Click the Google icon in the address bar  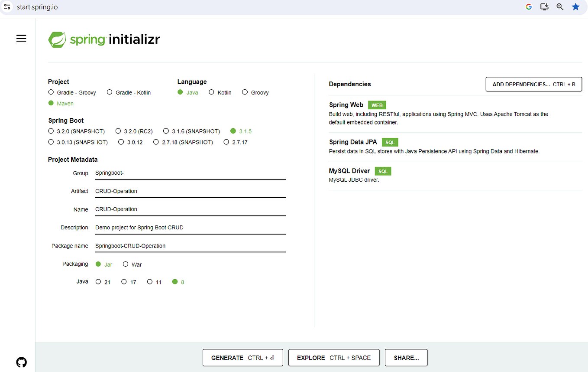528,7
